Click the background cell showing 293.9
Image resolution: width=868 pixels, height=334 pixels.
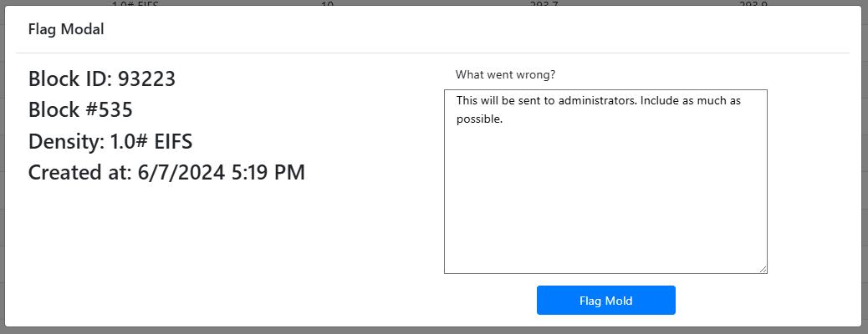pos(753,3)
